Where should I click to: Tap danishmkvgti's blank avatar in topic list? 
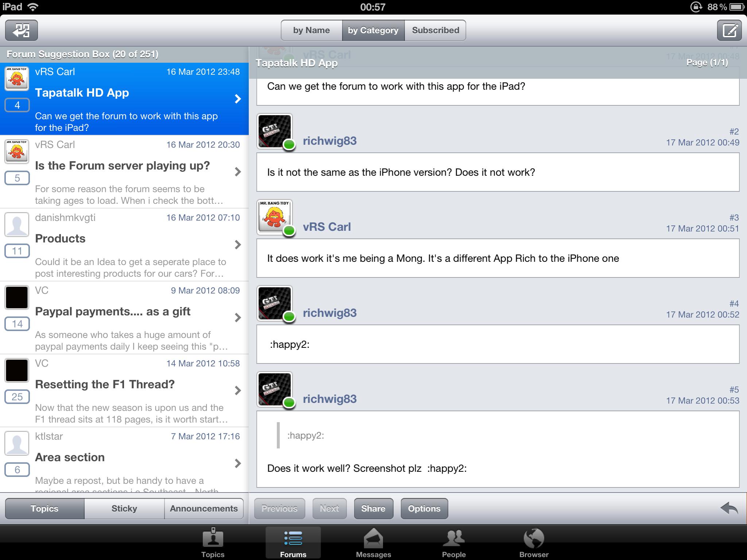(x=17, y=224)
